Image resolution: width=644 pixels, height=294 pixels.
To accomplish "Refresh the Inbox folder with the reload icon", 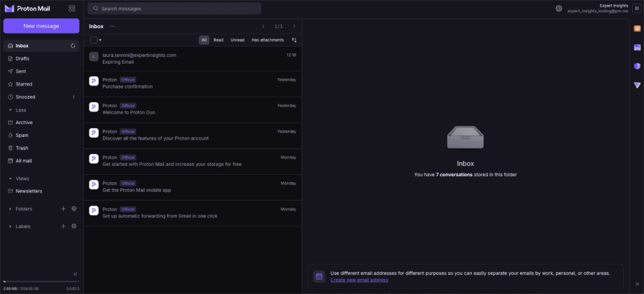I will pyautogui.click(x=73, y=46).
